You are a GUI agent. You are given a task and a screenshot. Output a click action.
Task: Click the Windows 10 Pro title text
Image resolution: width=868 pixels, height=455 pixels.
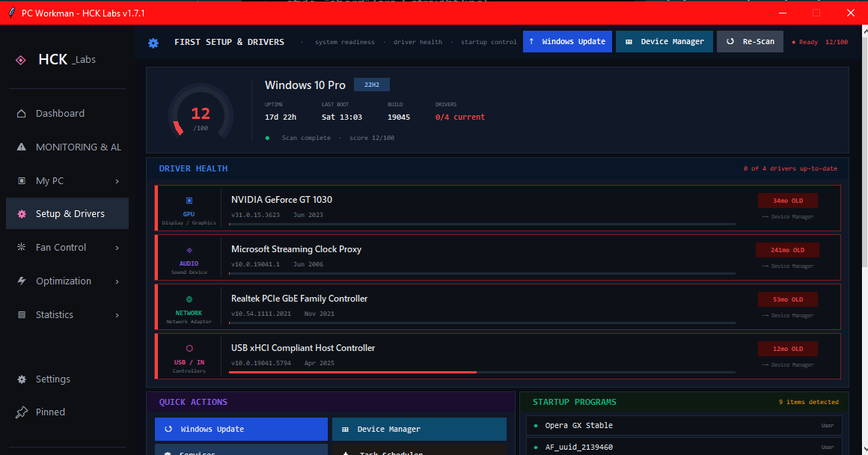click(305, 85)
